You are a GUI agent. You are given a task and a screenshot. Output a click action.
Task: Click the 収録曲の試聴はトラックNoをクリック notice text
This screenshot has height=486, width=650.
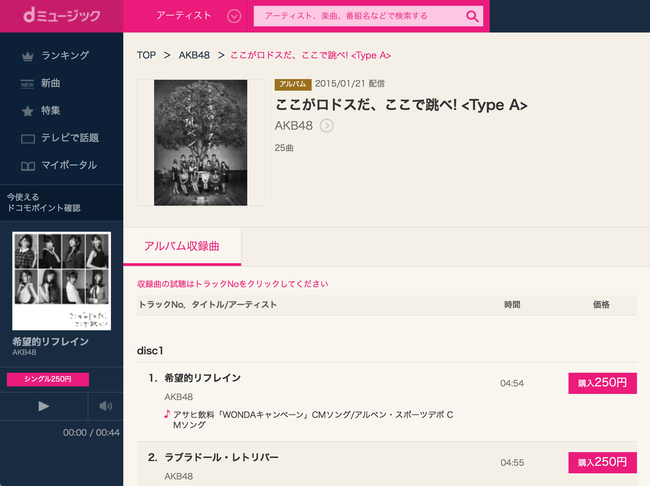click(233, 284)
